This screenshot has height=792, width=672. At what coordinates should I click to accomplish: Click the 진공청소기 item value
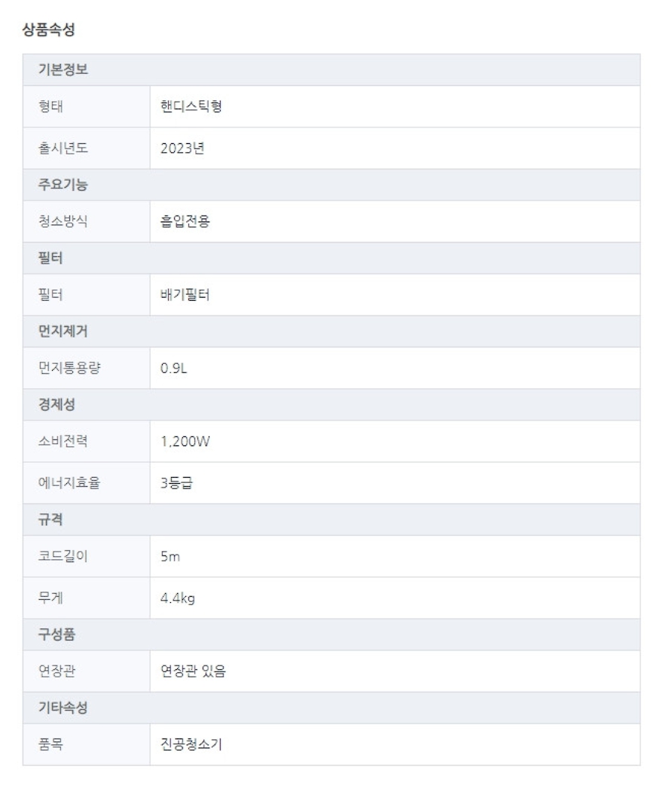point(191,744)
